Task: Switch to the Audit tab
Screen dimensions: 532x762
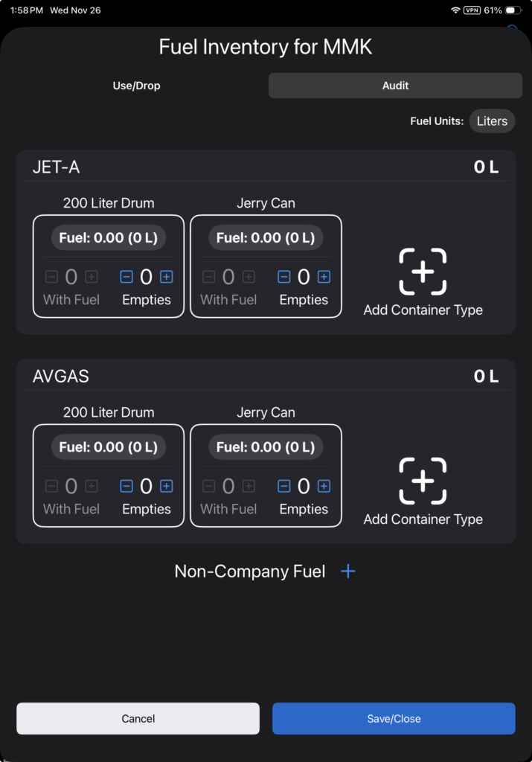Action: point(395,86)
